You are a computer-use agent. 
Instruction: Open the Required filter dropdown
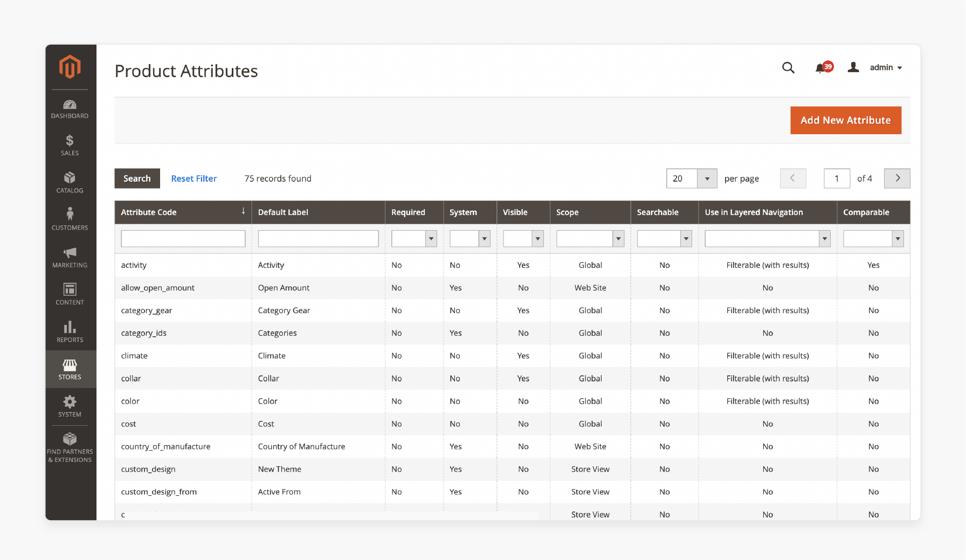click(414, 239)
